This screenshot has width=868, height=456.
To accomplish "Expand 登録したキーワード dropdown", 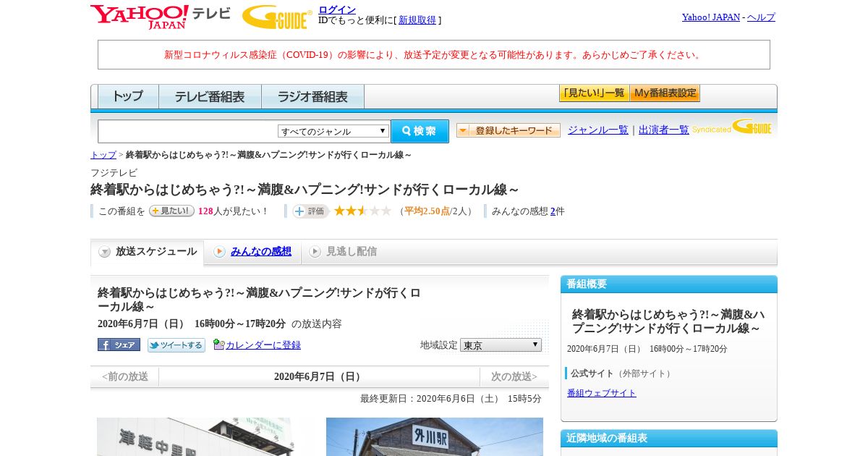I will [509, 130].
